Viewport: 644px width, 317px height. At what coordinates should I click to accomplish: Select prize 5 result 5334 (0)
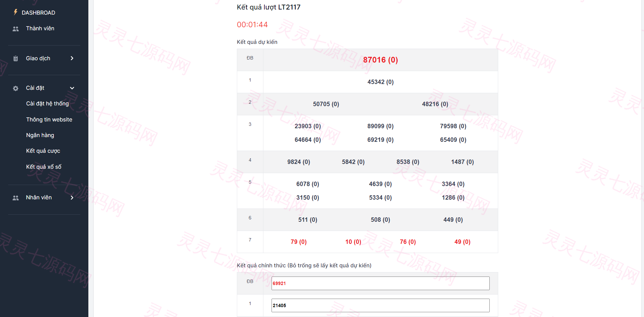coord(380,198)
